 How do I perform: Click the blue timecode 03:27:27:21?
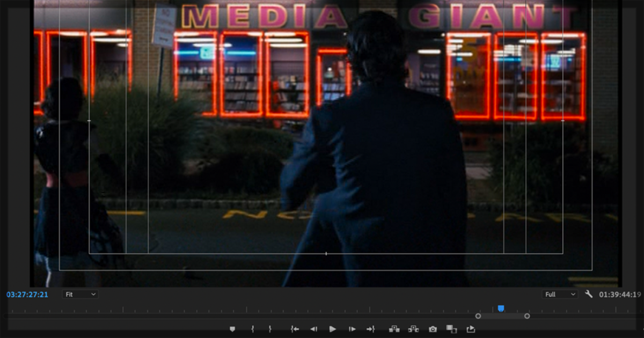pyautogui.click(x=27, y=295)
